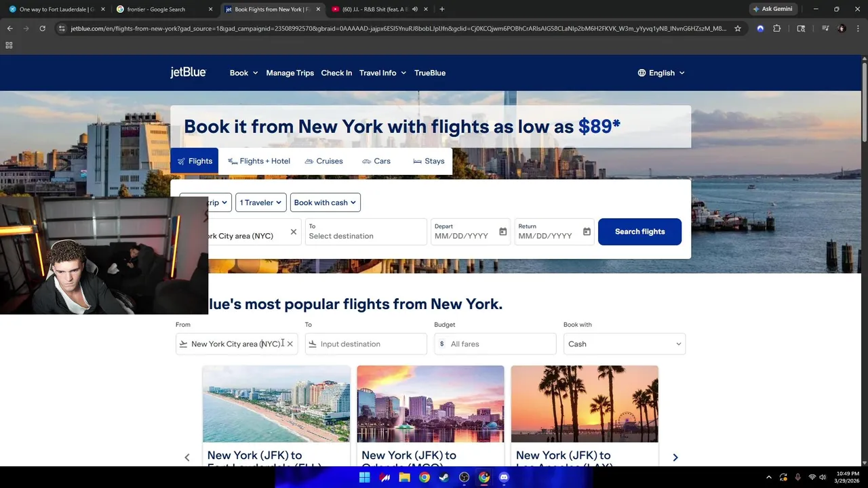Show hidden system tray icons
This screenshot has width=868, height=488.
(x=768, y=477)
